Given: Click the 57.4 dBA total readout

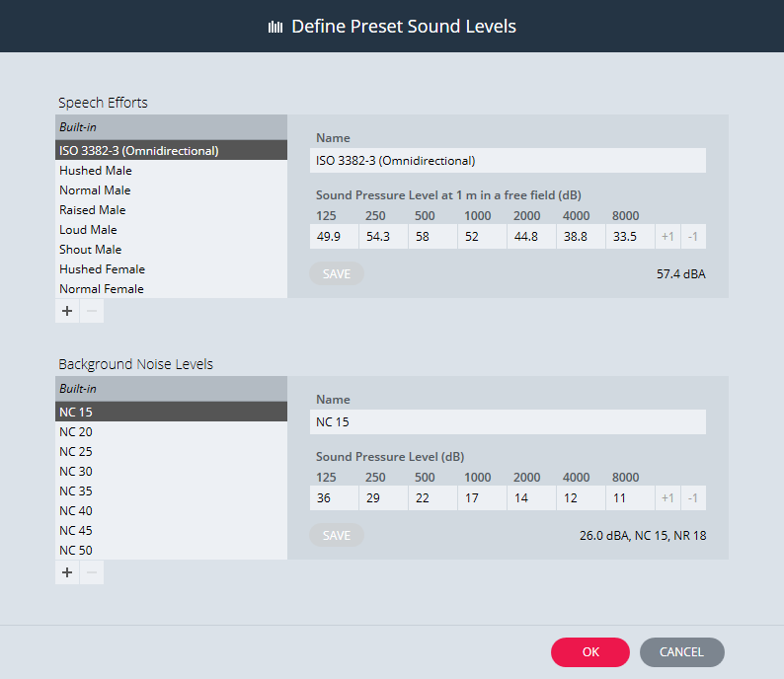Looking at the screenshot, I should pyautogui.click(x=681, y=273).
